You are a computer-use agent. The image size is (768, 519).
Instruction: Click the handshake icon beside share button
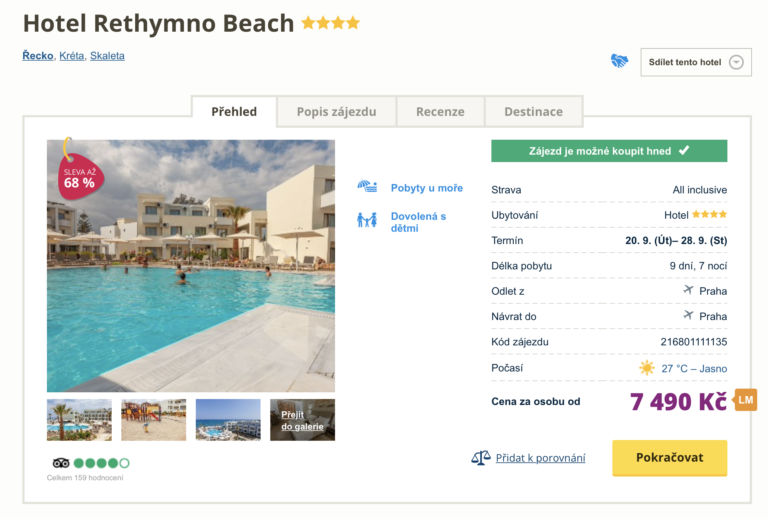pos(620,61)
